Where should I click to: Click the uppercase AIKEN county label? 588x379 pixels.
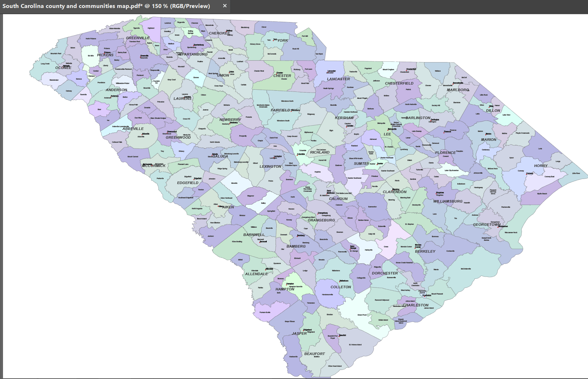(228, 207)
